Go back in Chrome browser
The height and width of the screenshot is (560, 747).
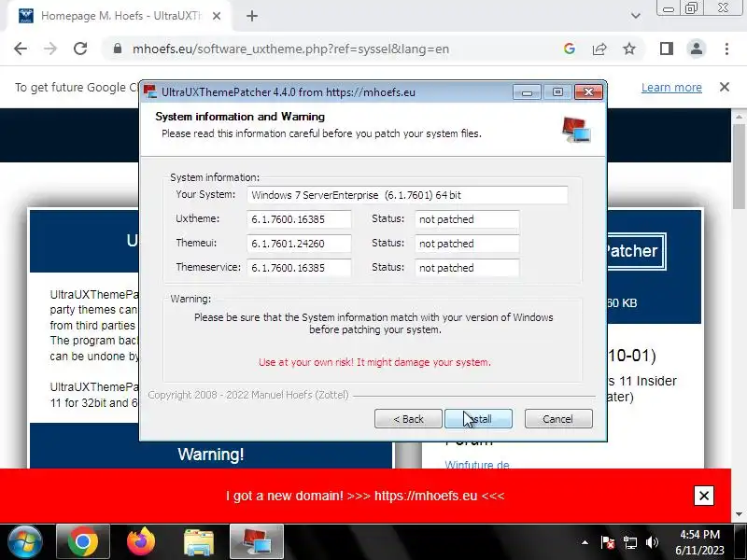[x=21, y=49]
